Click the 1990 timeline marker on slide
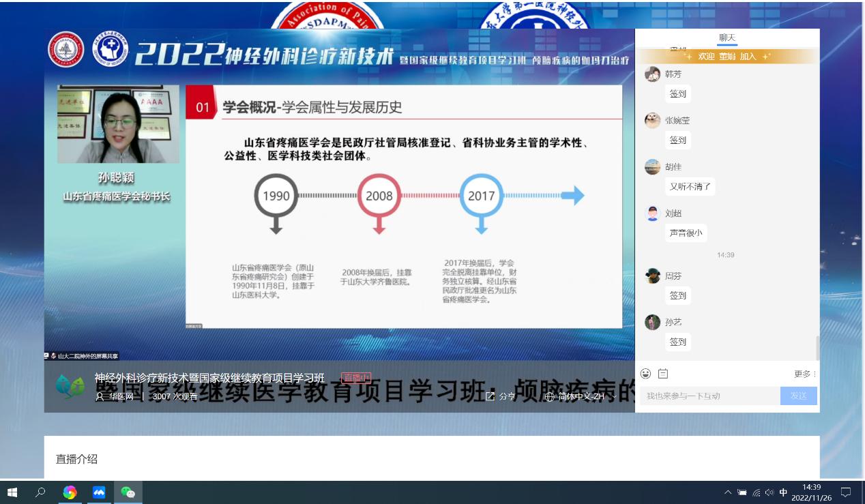865x504 pixels. pos(276,196)
